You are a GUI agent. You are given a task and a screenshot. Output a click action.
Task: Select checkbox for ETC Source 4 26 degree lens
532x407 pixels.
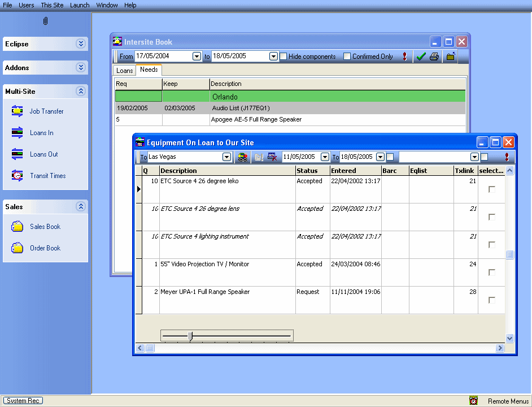pos(492,217)
